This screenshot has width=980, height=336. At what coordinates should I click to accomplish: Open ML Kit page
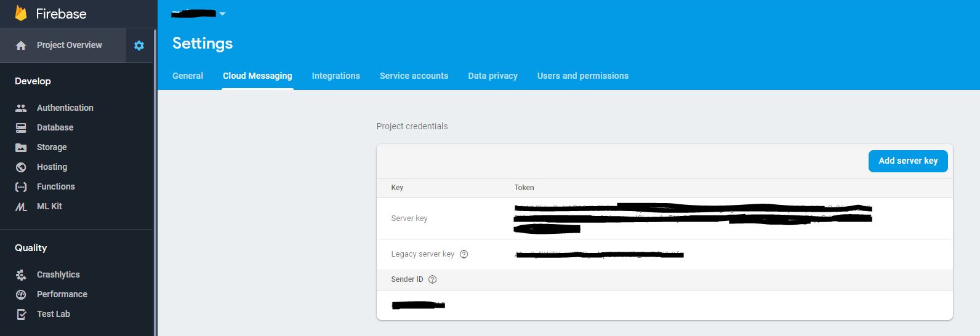(49, 206)
